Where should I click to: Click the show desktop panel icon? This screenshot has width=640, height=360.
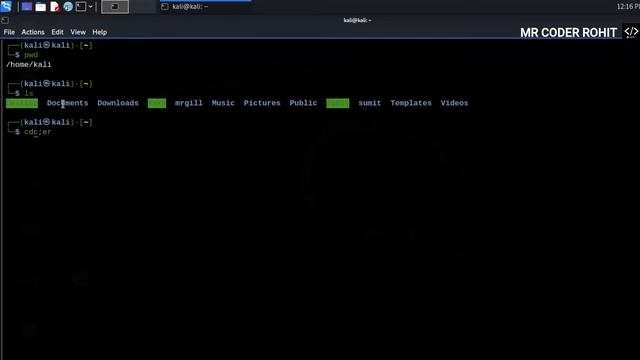click(27, 7)
